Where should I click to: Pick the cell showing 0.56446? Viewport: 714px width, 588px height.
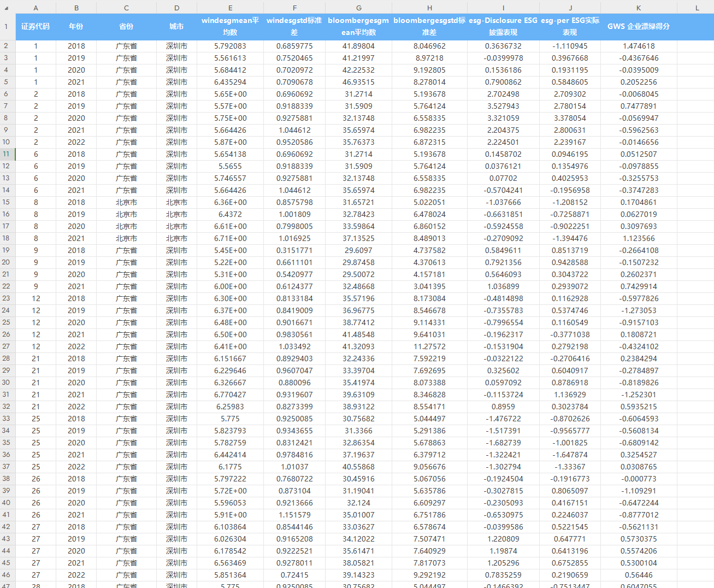click(639, 575)
